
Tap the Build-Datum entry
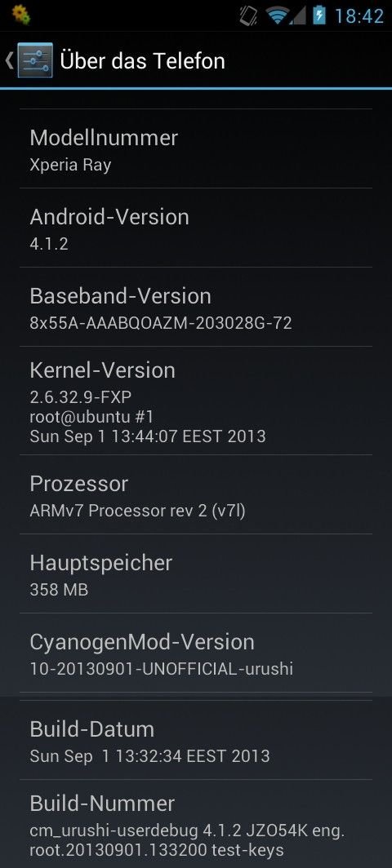(196, 740)
